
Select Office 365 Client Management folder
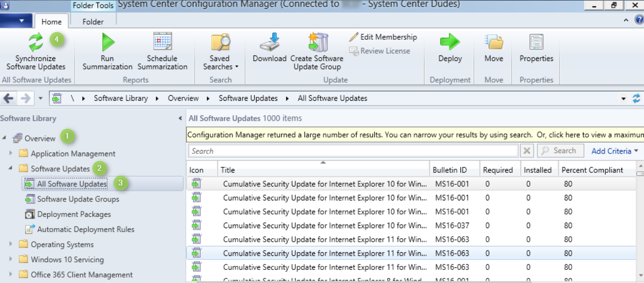[x=82, y=274]
